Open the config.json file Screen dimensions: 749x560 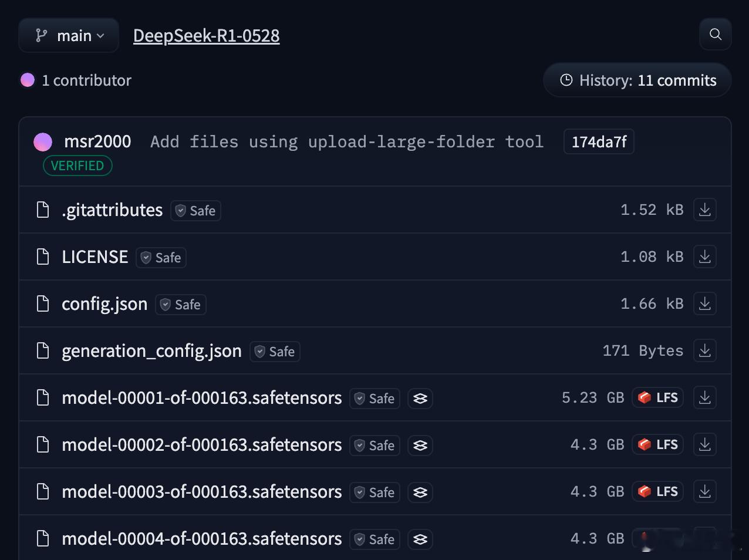104,303
